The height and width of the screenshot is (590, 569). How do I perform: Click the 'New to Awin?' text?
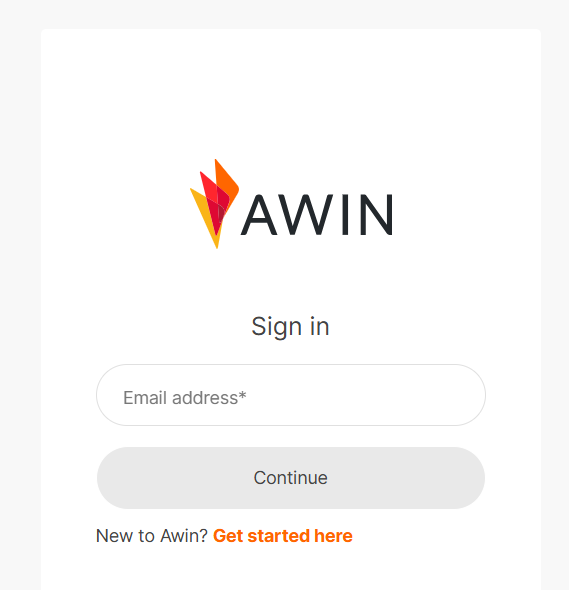(x=152, y=536)
